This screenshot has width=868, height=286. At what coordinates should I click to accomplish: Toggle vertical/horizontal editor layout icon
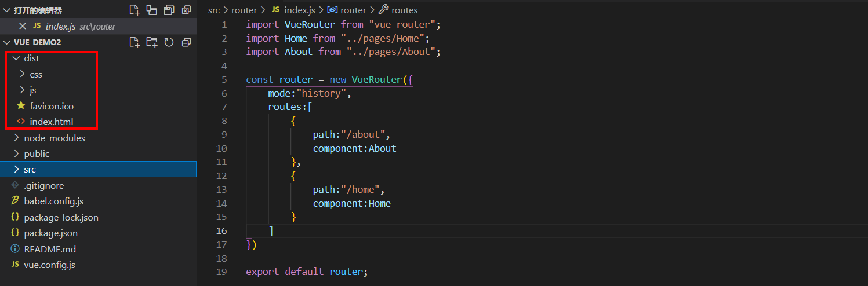151,10
